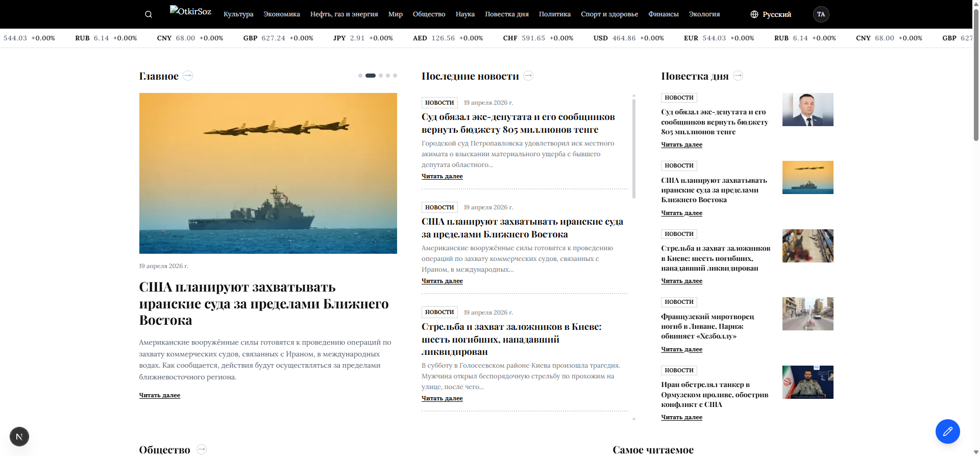This screenshot has width=980, height=456.
Task: Click the arrow next to Главное
Action: click(188, 76)
